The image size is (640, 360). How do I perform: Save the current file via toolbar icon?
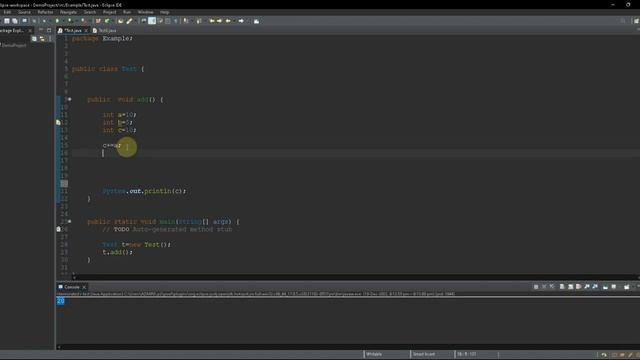[7, 21]
